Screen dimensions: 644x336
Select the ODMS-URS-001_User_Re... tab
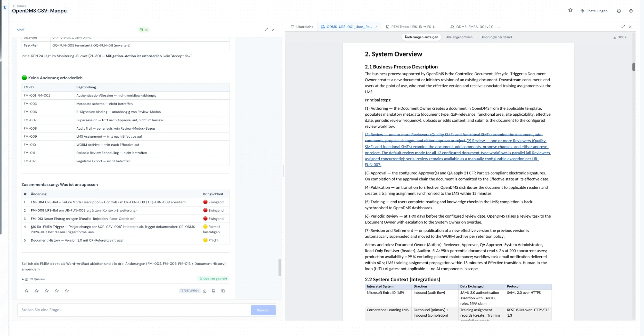pos(346,27)
